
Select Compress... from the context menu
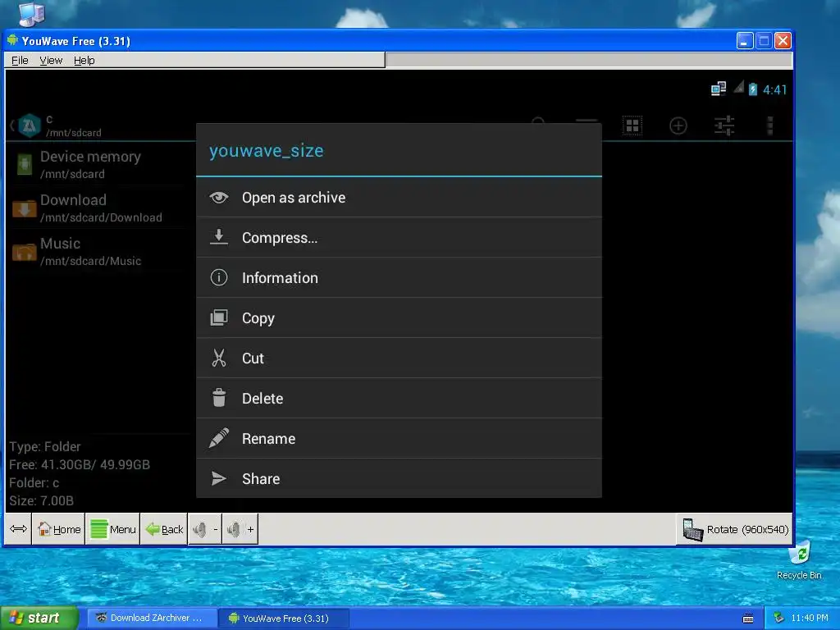pos(399,238)
